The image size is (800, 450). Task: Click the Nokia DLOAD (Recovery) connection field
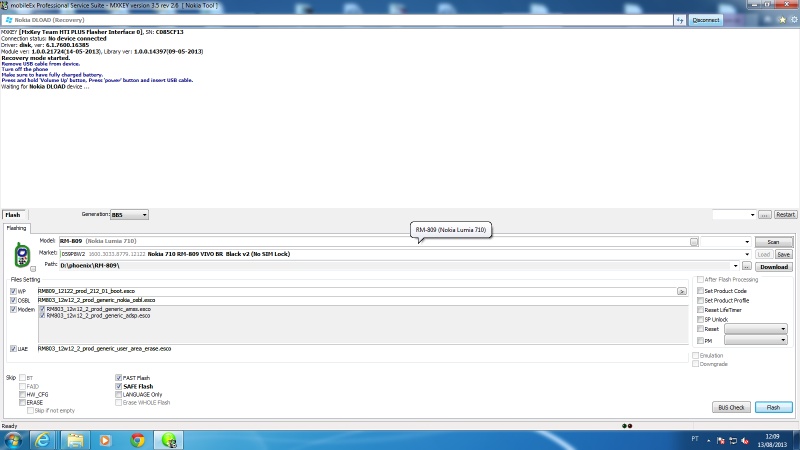tap(337, 20)
